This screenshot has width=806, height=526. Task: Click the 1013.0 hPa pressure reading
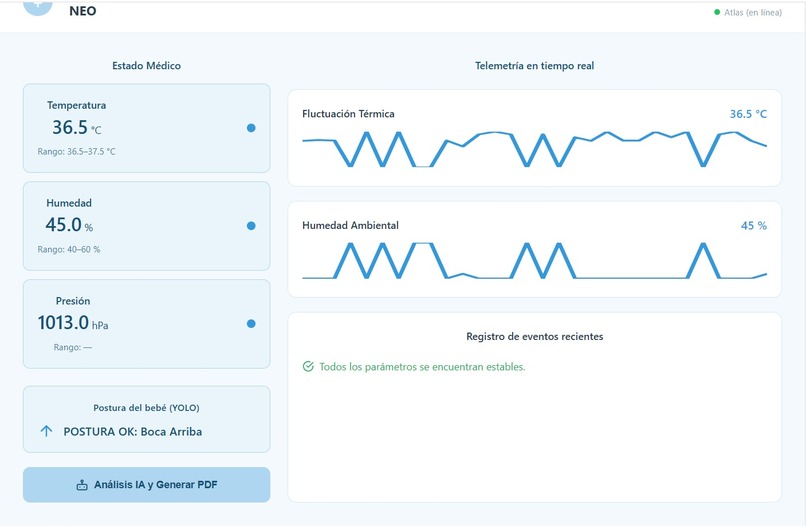point(73,323)
